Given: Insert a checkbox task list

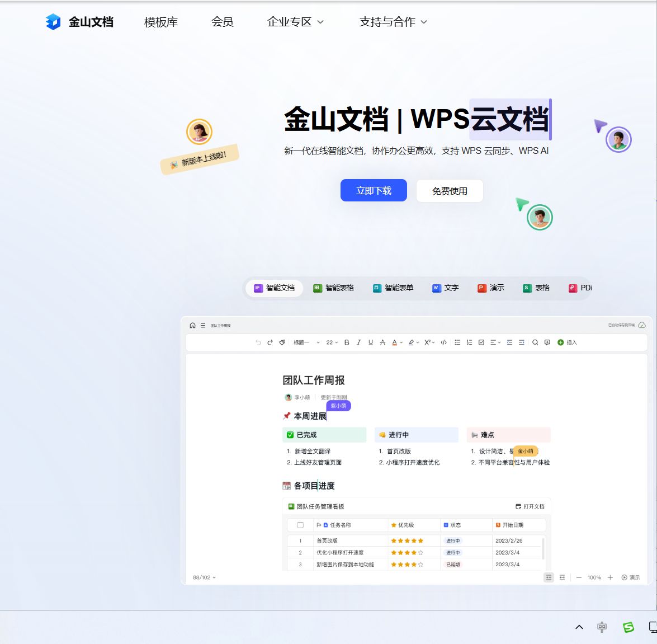Looking at the screenshot, I should (x=481, y=342).
